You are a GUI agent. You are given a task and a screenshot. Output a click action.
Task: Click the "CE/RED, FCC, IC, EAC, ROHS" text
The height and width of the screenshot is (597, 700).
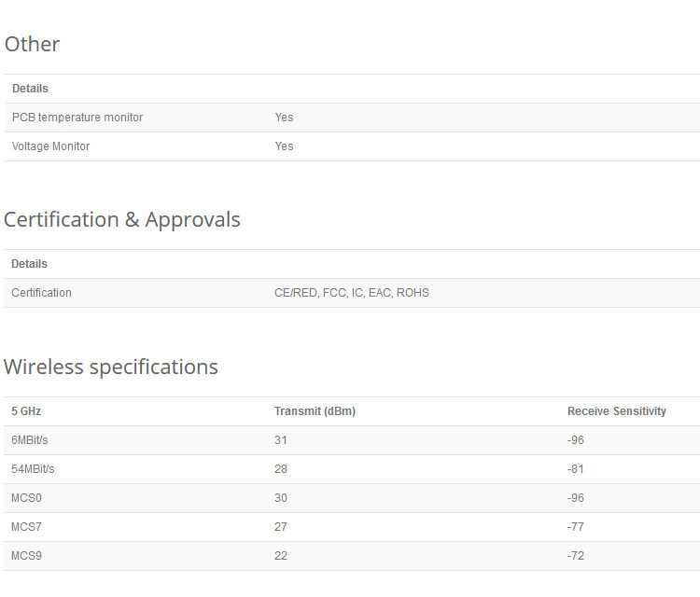click(x=352, y=293)
